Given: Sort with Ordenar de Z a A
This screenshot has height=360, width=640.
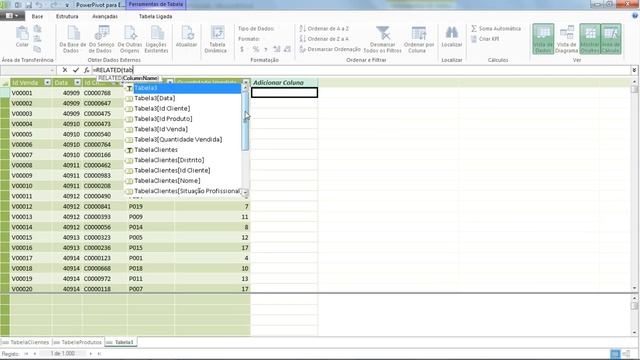Looking at the screenshot, I should [324, 39].
